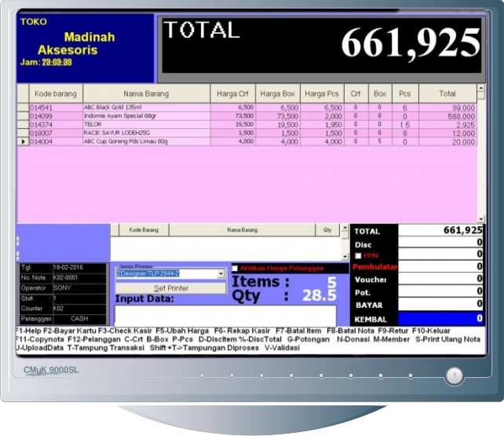This screenshot has height=436, width=504.
Task: Toggle the PPN checkbox
Action: pos(359,255)
